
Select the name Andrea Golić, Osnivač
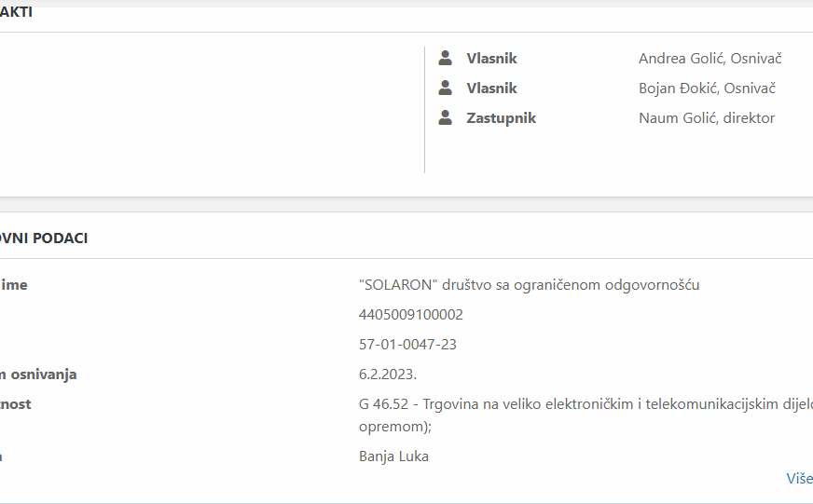pyautogui.click(x=710, y=59)
